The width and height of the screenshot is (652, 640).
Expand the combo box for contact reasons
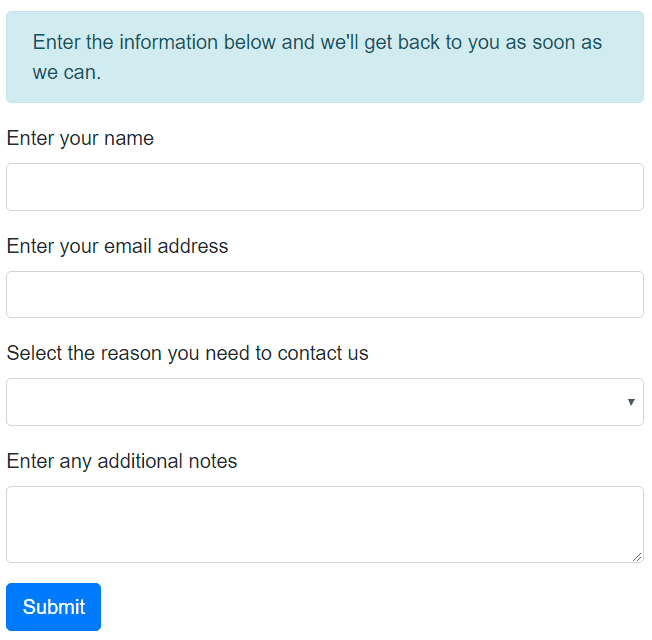(324, 402)
